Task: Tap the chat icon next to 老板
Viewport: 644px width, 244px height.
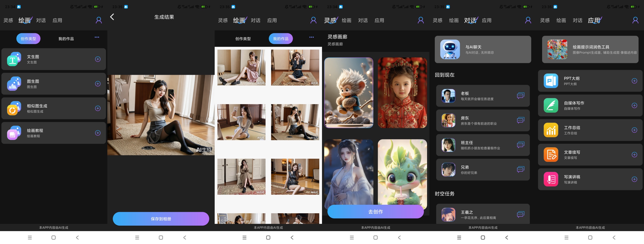Action: 521,96
